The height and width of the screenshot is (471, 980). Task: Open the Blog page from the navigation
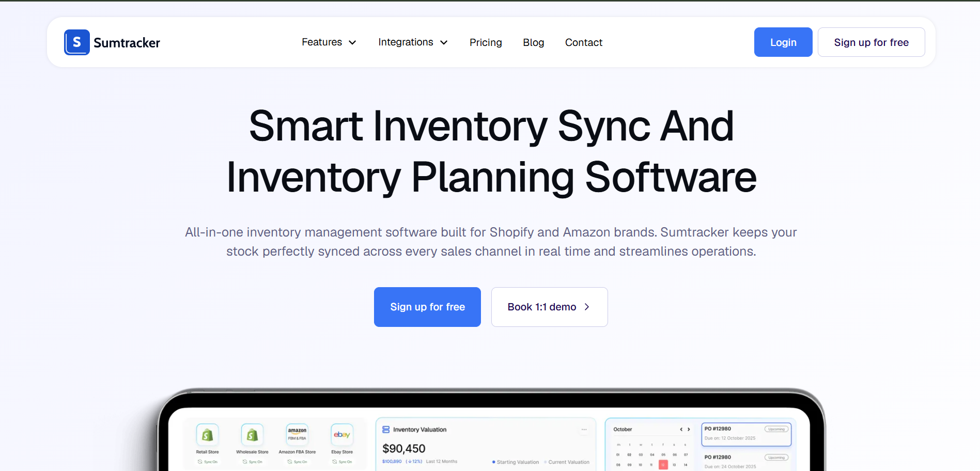(x=533, y=42)
